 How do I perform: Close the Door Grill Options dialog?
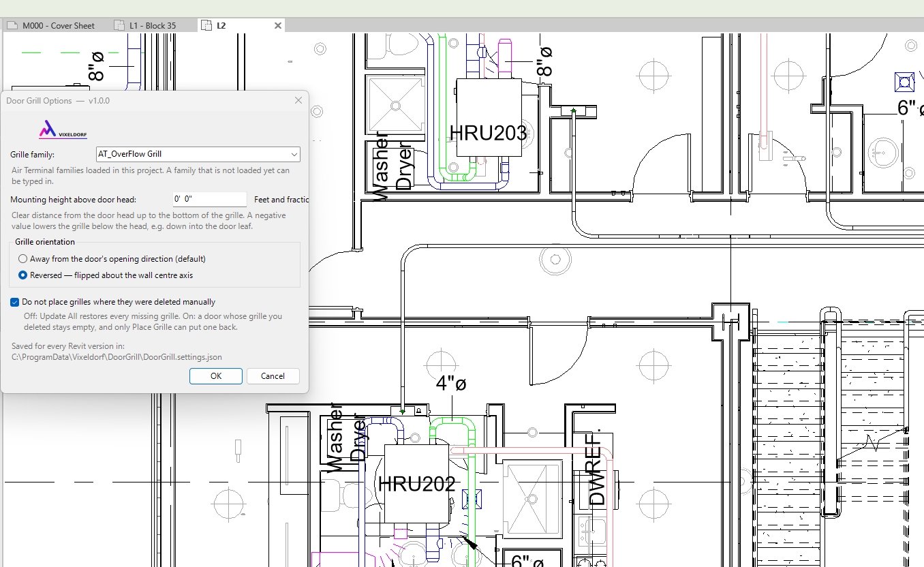tap(298, 100)
